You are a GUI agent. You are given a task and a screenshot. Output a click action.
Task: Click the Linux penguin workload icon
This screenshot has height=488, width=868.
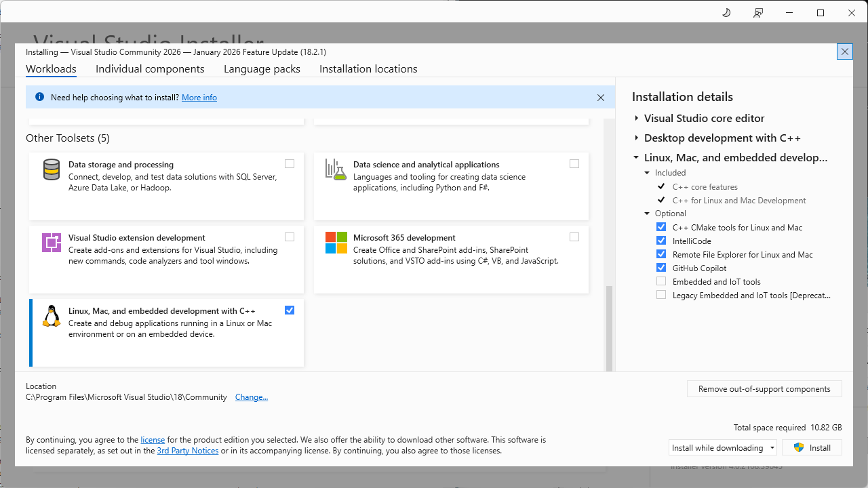(52, 316)
